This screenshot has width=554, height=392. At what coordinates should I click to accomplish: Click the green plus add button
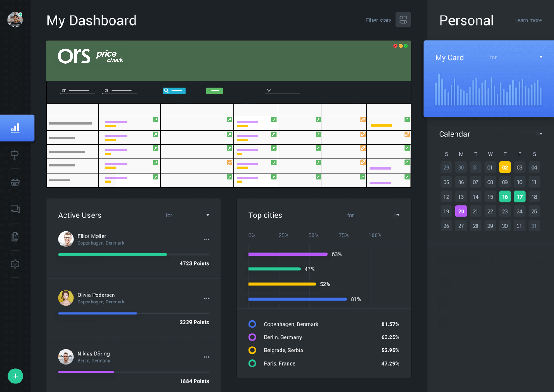tap(15, 376)
